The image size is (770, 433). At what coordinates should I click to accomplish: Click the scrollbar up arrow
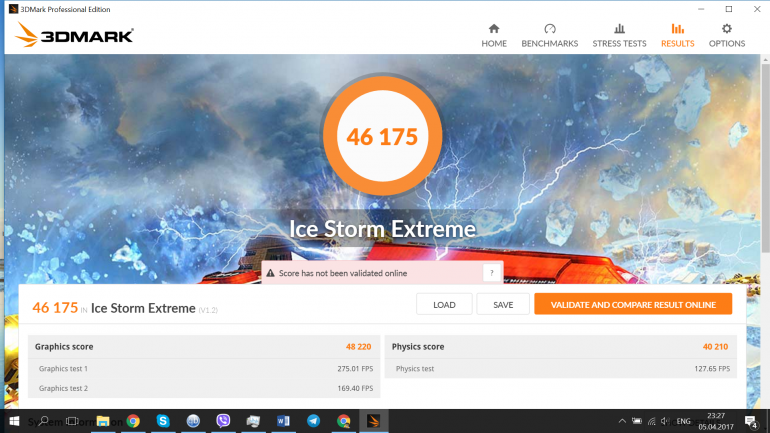click(765, 60)
